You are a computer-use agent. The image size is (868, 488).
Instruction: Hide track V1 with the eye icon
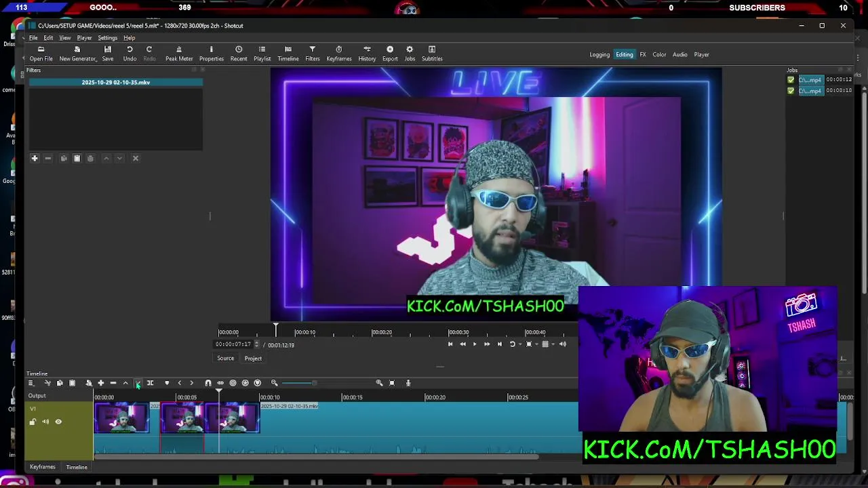tap(58, 422)
